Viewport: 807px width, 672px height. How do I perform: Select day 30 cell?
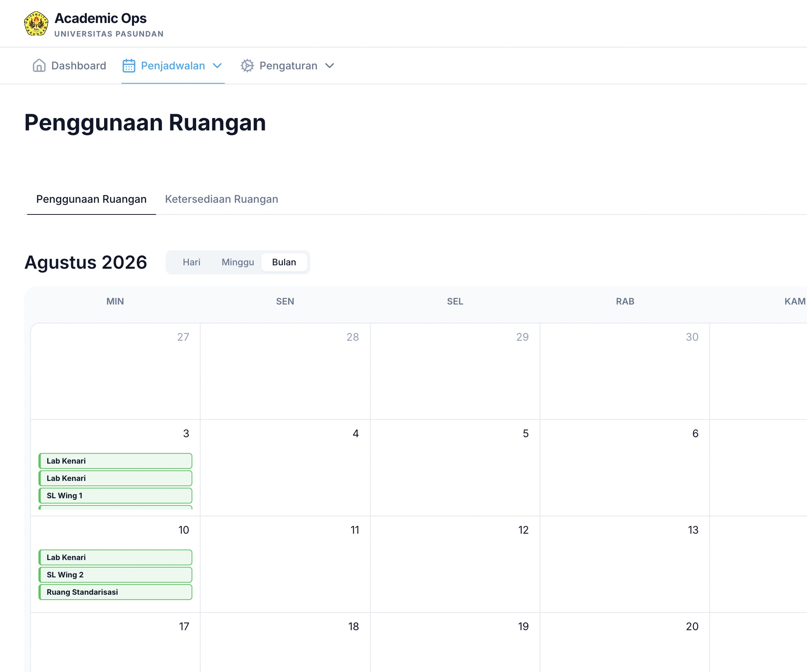coord(625,371)
